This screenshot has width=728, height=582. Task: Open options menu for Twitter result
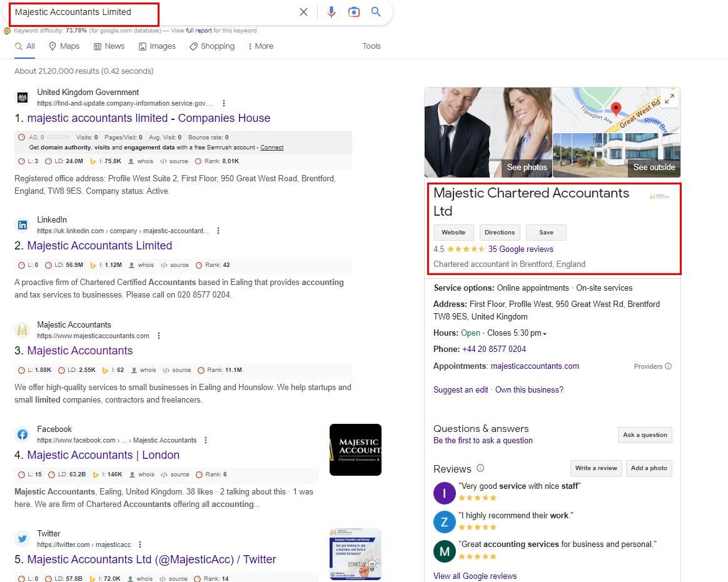[140, 544]
